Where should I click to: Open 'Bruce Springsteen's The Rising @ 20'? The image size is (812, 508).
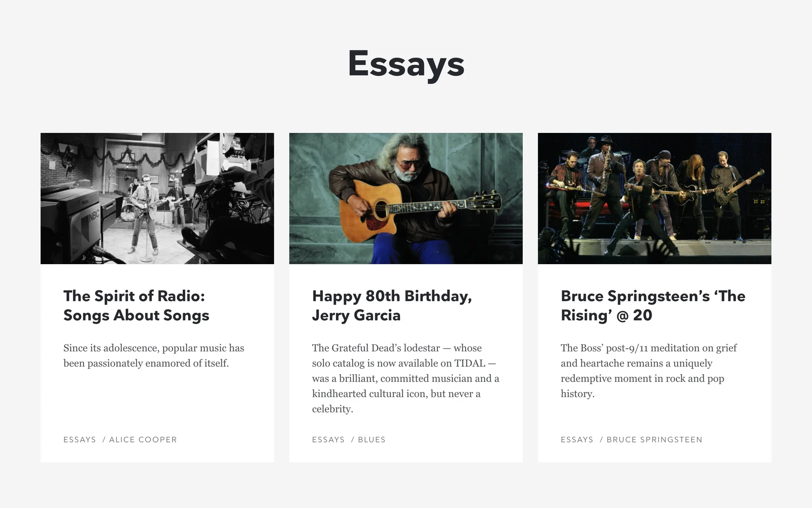pyautogui.click(x=653, y=306)
